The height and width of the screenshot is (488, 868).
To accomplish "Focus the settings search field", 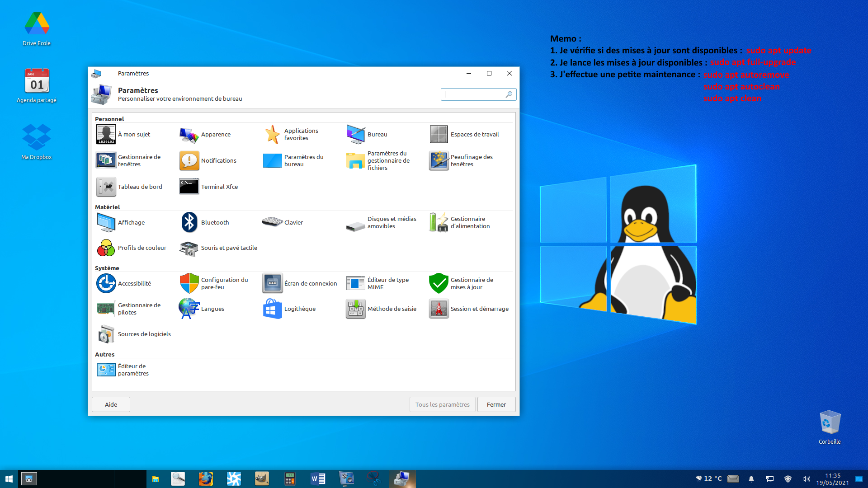I will click(478, 94).
